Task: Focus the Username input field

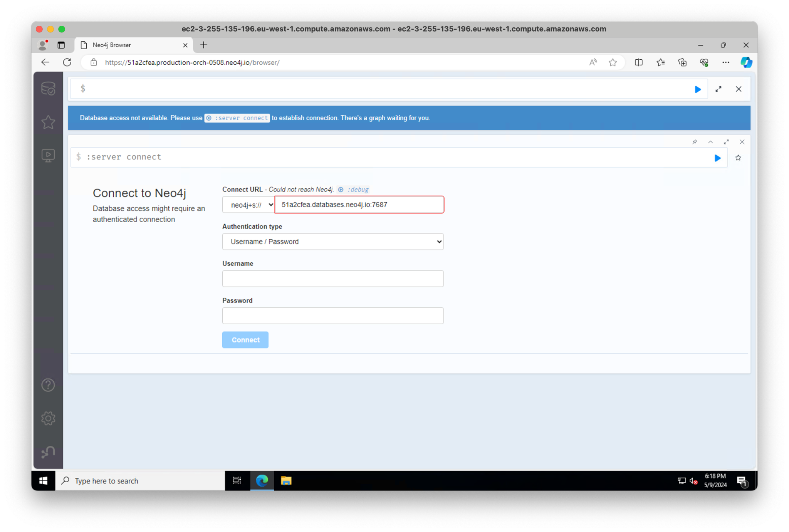Action: (333, 279)
